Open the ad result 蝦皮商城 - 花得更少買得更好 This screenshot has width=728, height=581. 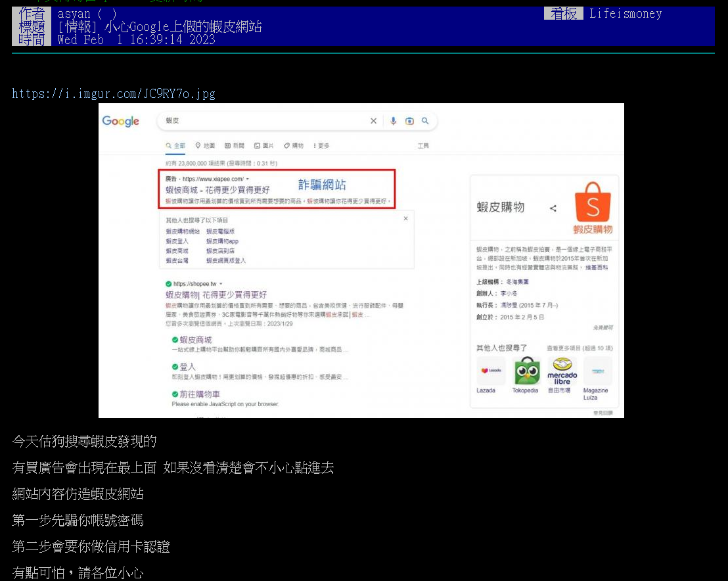(217, 190)
